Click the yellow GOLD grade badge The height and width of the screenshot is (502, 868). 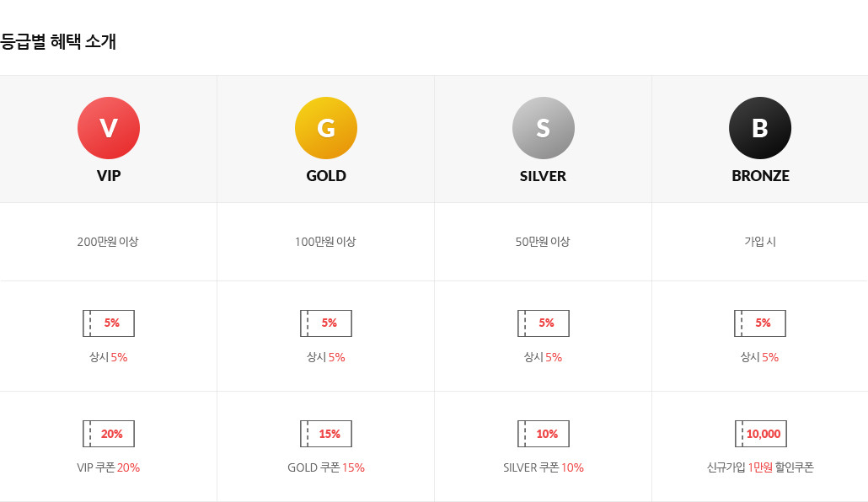click(326, 128)
